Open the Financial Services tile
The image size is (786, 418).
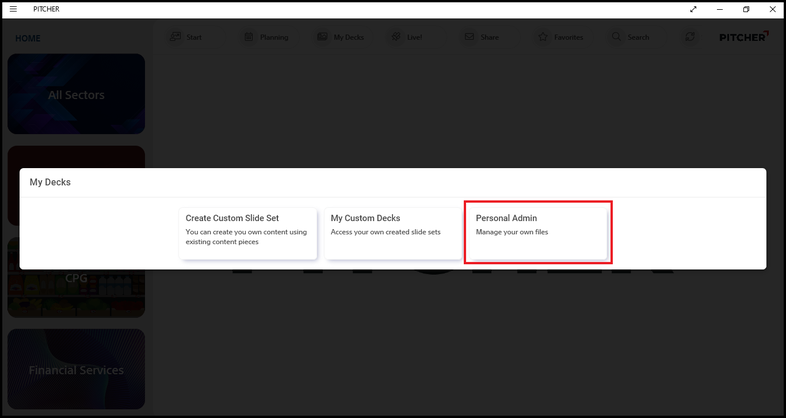click(x=76, y=369)
